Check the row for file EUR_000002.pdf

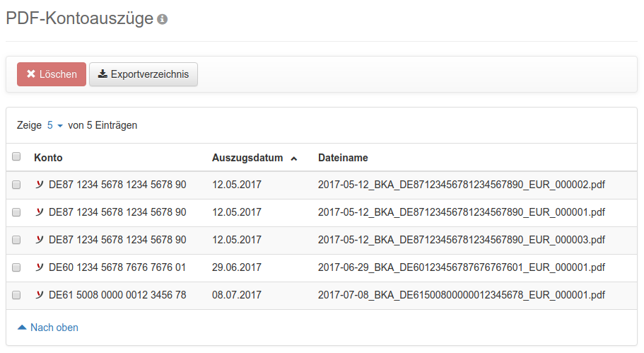(16, 185)
